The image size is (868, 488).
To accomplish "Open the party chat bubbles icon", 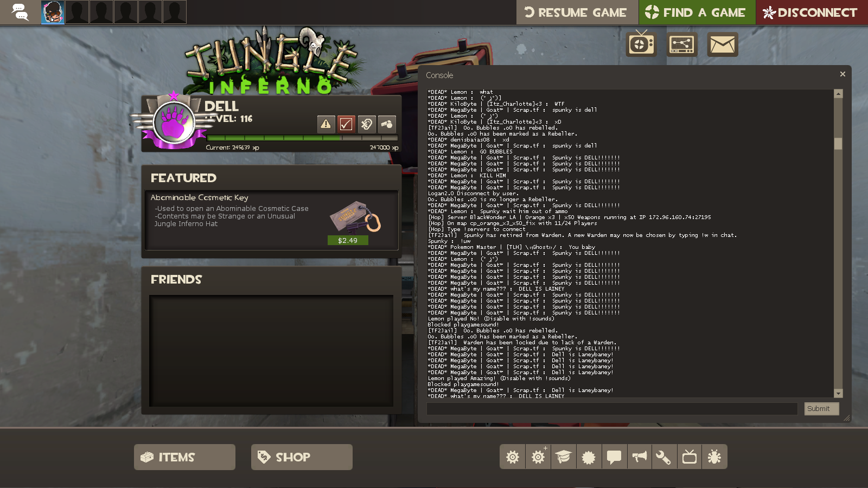I will pos(20,12).
